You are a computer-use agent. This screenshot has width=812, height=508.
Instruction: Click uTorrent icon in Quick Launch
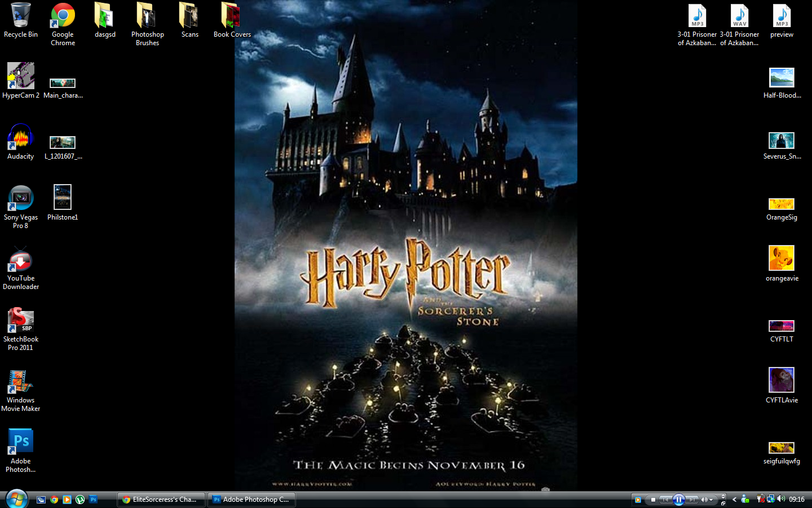click(x=80, y=500)
